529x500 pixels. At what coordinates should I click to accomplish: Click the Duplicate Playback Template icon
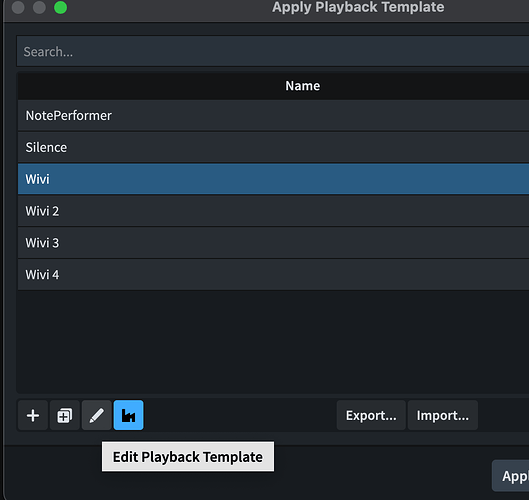pyautogui.click(x=64, y=415)
